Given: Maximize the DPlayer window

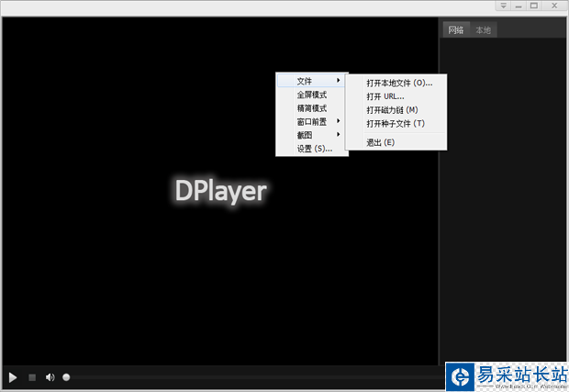Looking at the screenshot, I should click(x=534, y=6).
